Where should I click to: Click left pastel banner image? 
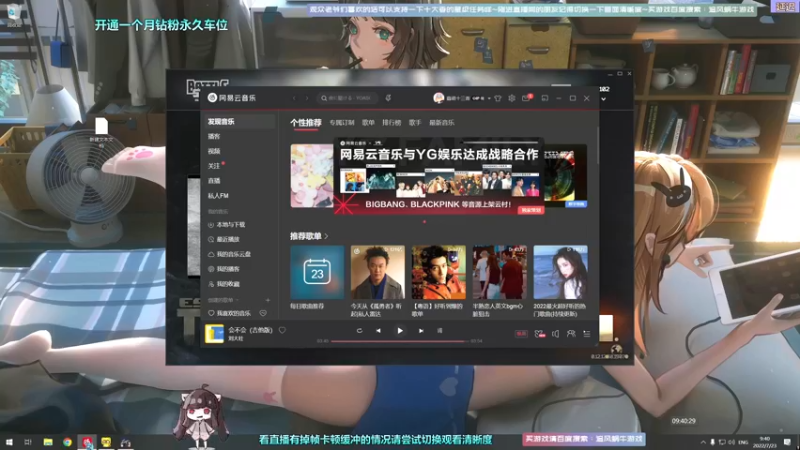312,176
